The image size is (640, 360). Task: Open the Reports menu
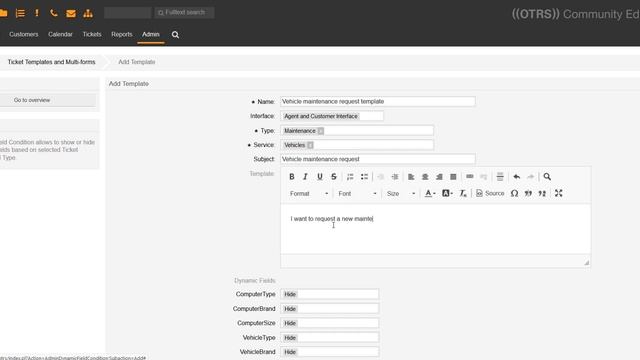coord(122,34)
